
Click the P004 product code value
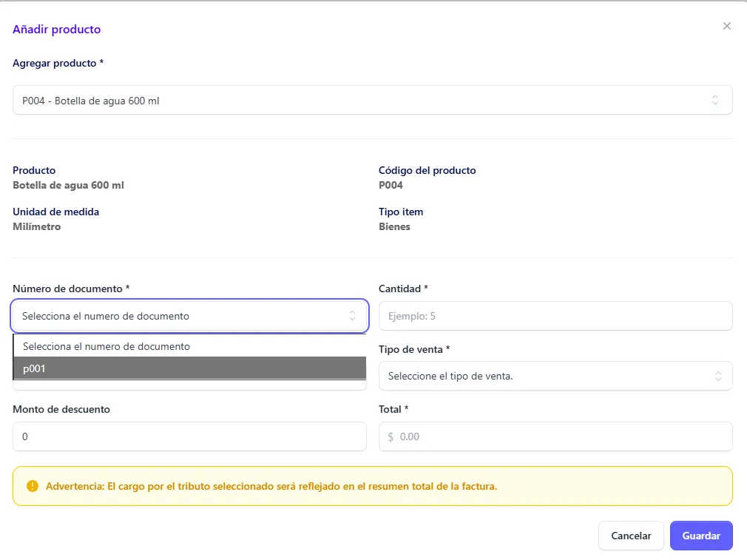point(391,185)
